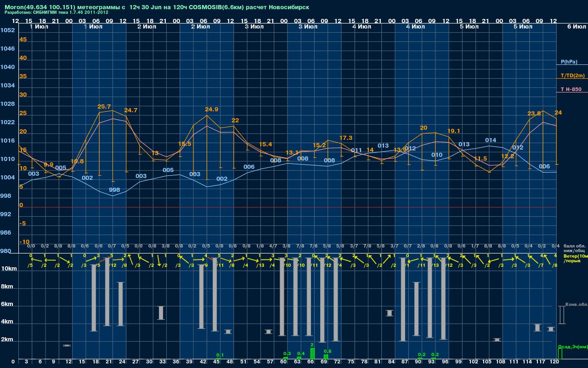Viewport: 588px width, 368px height.
Task: Click forecast hour 87 on bottom axis
Action: (405, 362)
